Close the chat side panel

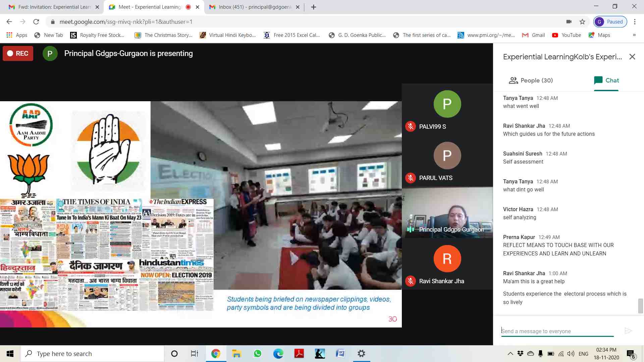(632, 57)
